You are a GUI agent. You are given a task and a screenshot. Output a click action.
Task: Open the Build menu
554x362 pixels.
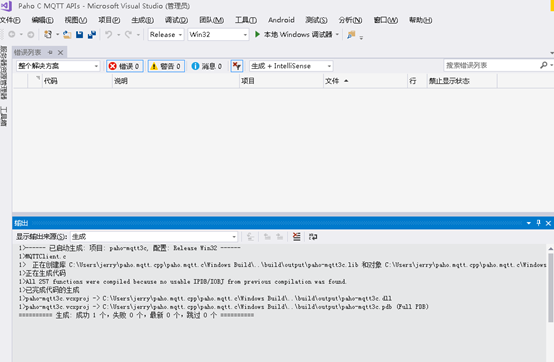(x=142, y=20)
